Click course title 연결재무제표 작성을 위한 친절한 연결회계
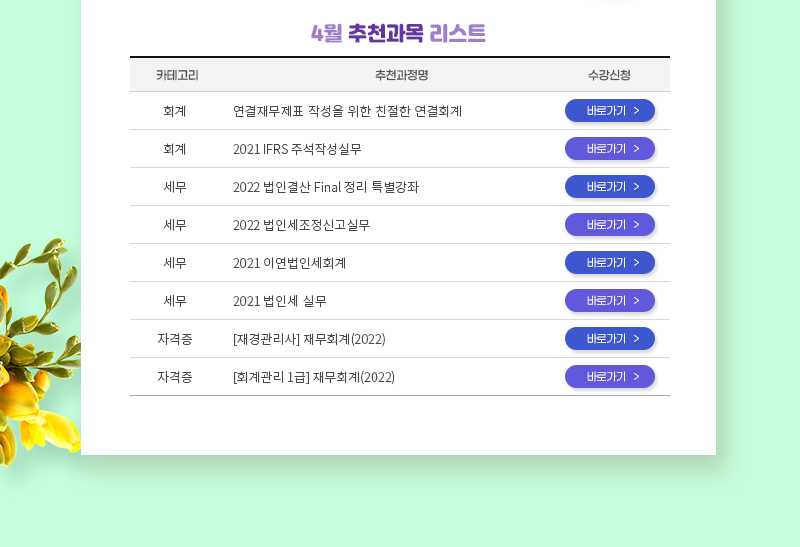800x547 pixels. coord(347,111)
